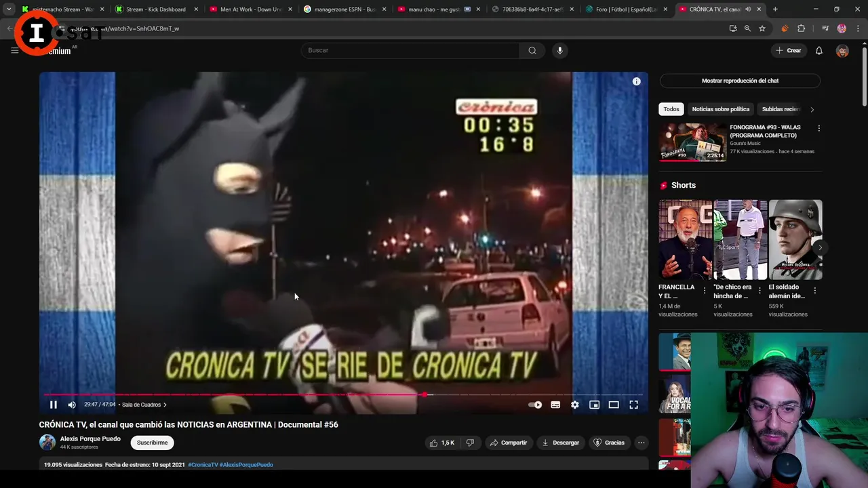The height and width of the screenshot is (488, 868).
Task: Open Alexis Porque Puedo channel name link
Action: point(90,439)
